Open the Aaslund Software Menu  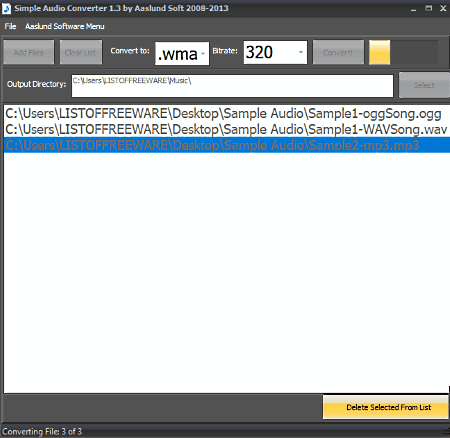tap(65, 26)
